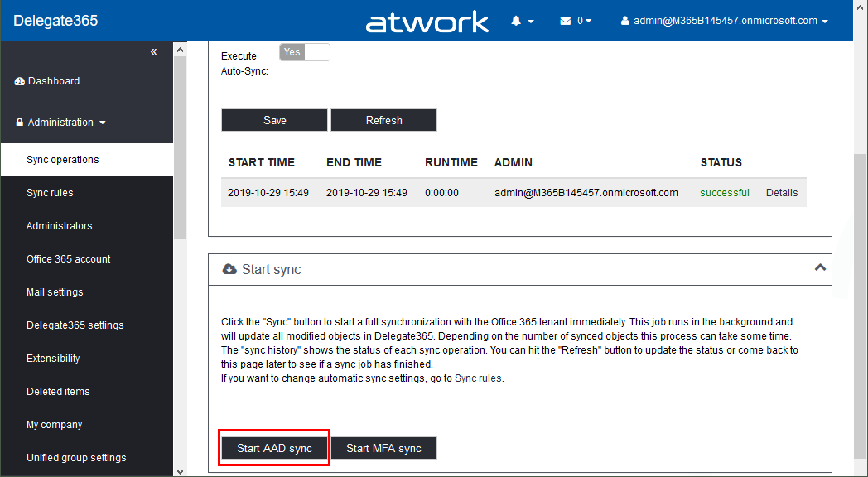
Task: Click the START TIME column header
Action: coord(261,162)
